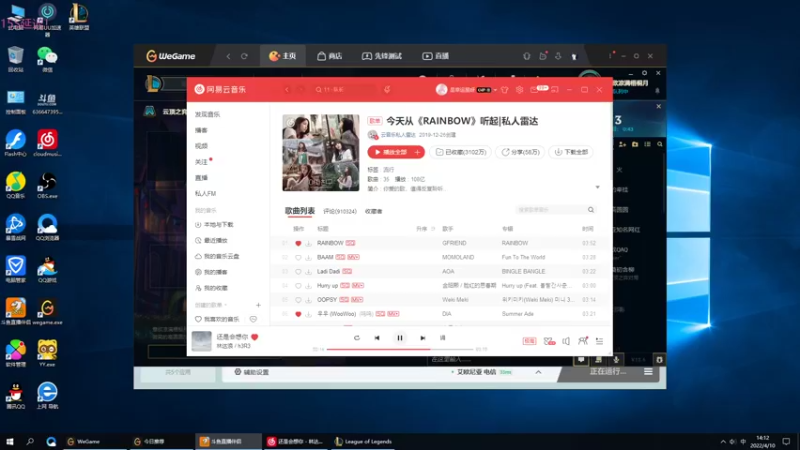Open the play queue list icon
The height and width of the screenshot is (450, 800).
pos(599,341)
